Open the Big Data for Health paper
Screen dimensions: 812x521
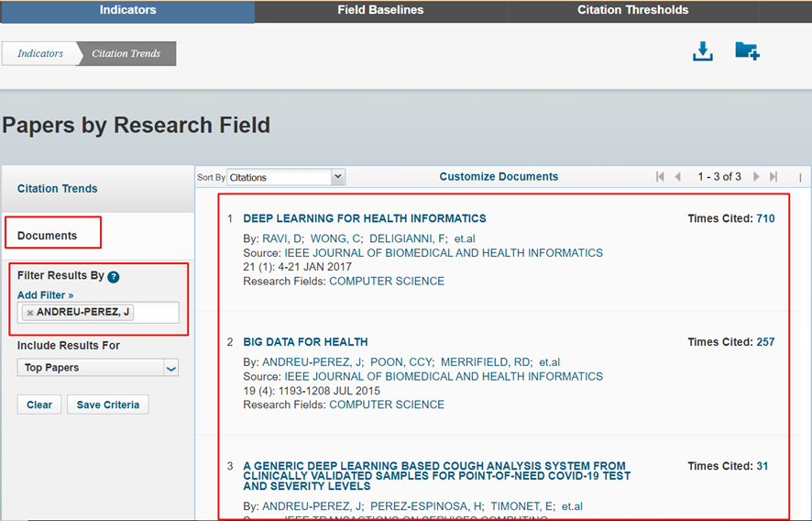[305, 342]
